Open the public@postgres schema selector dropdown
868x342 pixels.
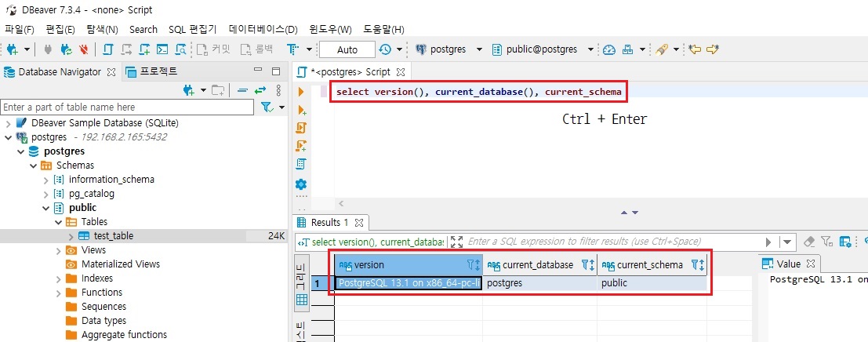point(590,49)
